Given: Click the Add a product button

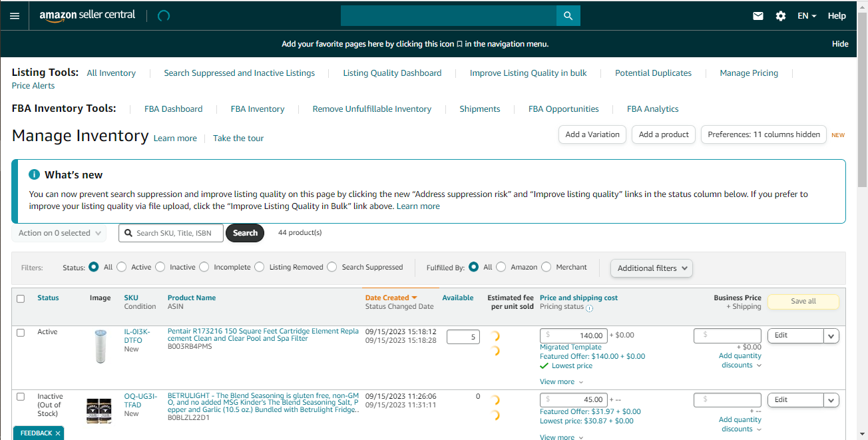Looking at the screenshot, I should [664, 134].
